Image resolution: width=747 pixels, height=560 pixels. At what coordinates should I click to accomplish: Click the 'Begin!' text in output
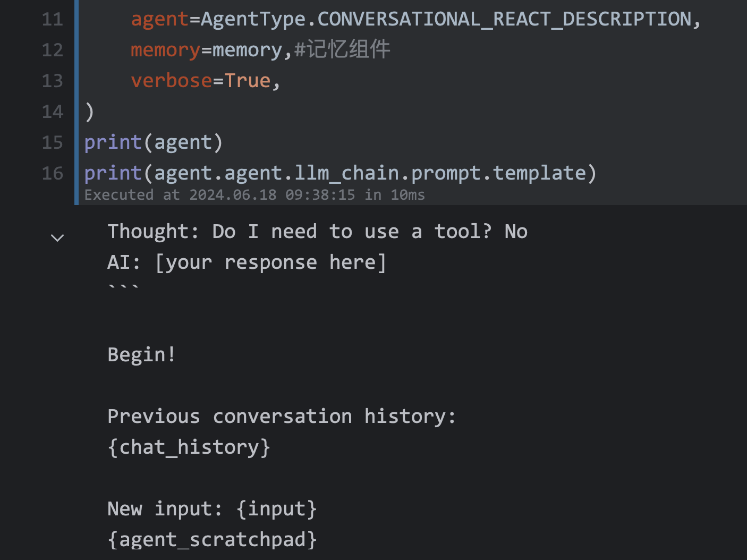pyautogui.click(x=141, y=355)
